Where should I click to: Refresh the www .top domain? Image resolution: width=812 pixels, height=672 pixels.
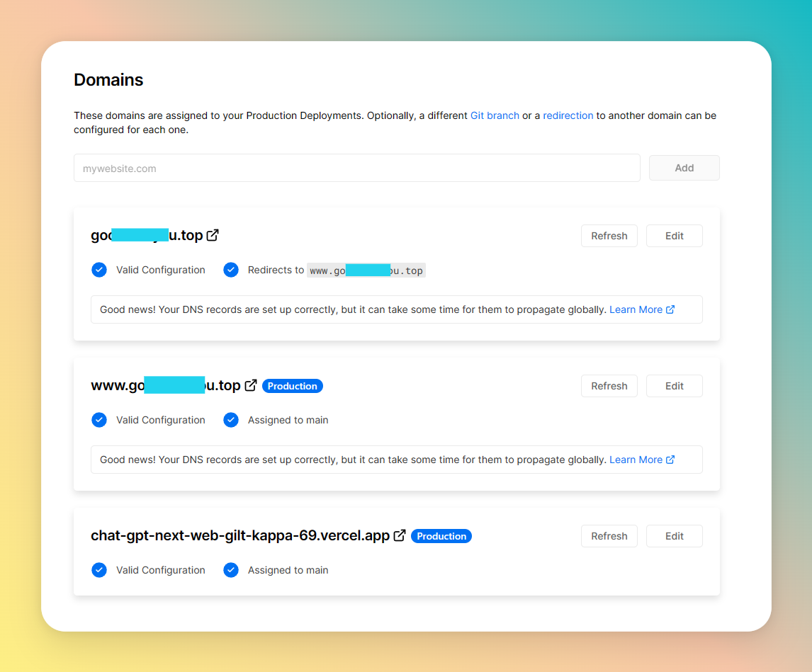609,386
